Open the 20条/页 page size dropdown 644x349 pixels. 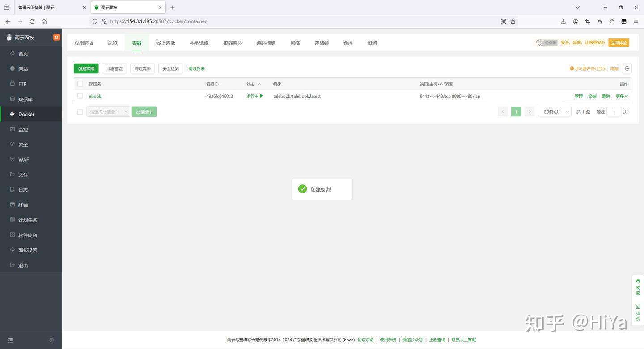point(555,112)
